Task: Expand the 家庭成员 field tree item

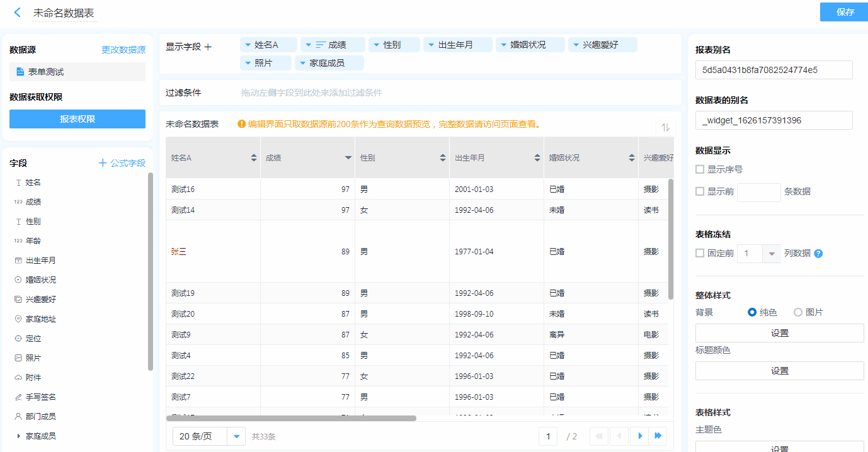Action: tap(18, 436)
